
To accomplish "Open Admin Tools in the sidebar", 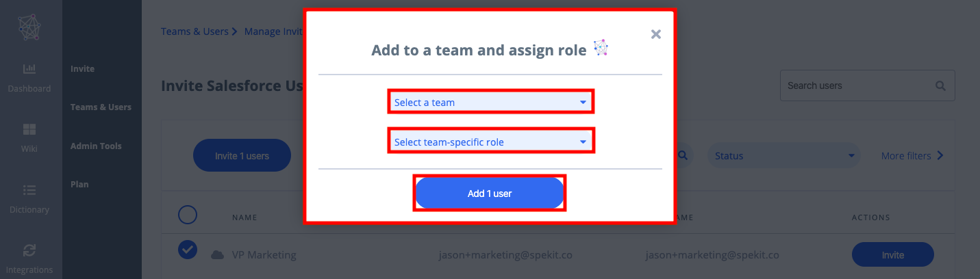I will click(96, 146).
